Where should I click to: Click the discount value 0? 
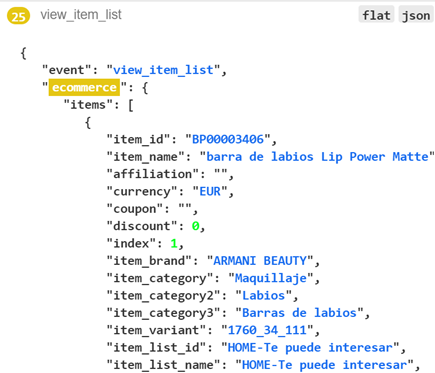[195, 226]
